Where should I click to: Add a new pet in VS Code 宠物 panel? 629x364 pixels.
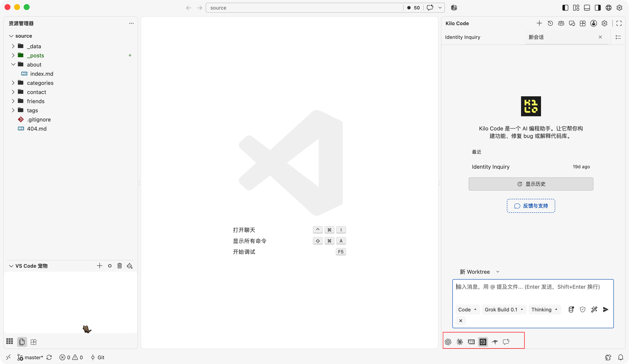(100, 266)
